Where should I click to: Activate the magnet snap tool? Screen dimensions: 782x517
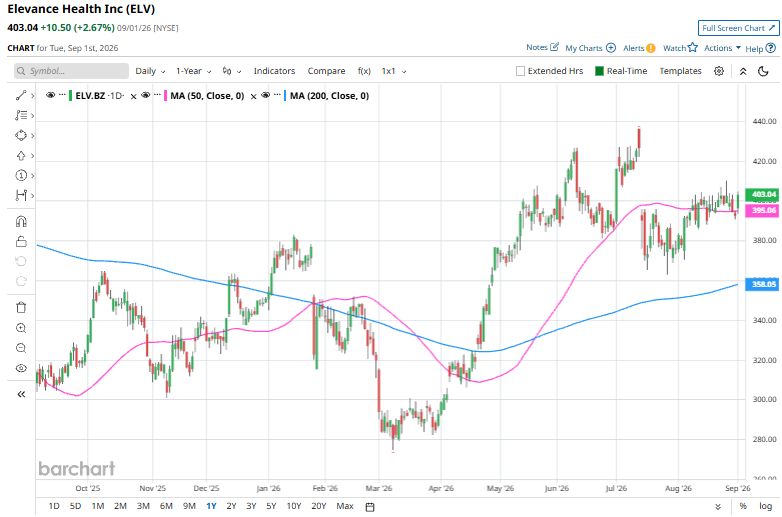pyautogui.click(x=21, y=221)
